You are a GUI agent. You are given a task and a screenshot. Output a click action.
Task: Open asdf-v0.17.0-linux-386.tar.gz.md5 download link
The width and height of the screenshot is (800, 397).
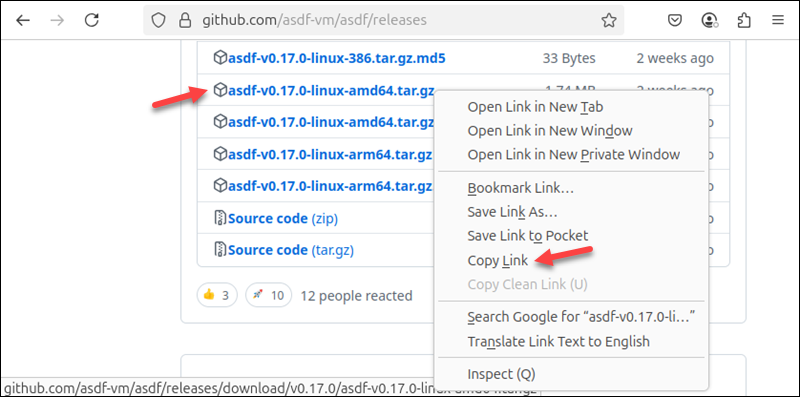[x=337, y=58]
